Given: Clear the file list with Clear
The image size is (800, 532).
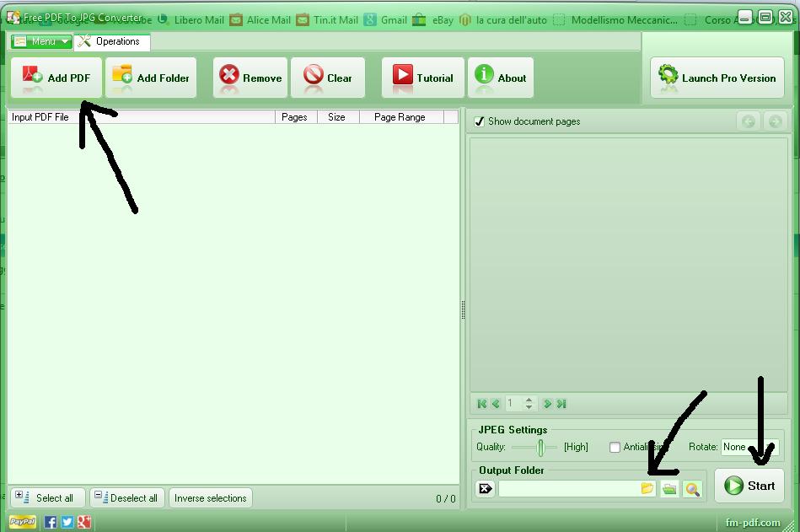Looking at the screenshot, I should [328, 78].
